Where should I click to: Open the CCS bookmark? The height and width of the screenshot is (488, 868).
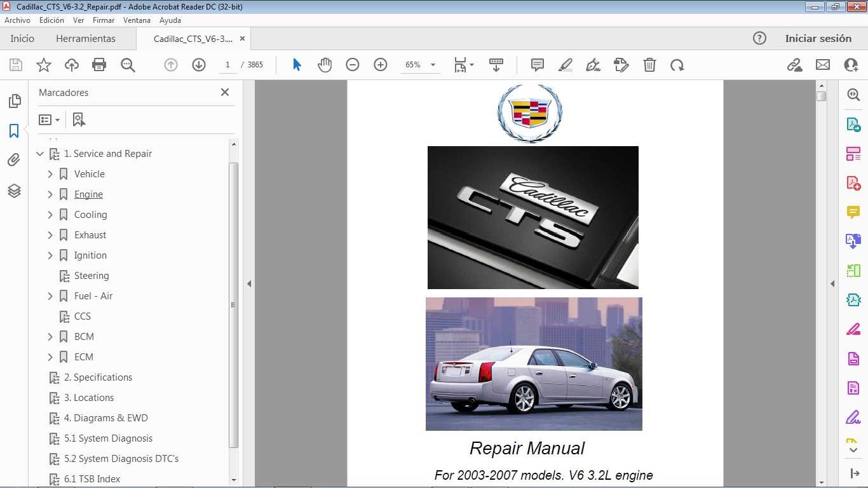pyautogui.click(x=83, y=316)
